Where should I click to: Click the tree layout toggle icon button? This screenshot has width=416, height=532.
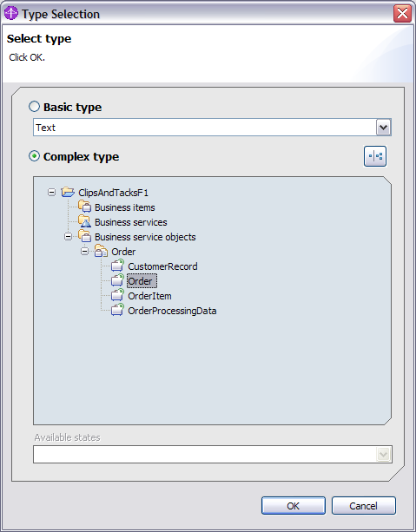click(x=375, y=156)
